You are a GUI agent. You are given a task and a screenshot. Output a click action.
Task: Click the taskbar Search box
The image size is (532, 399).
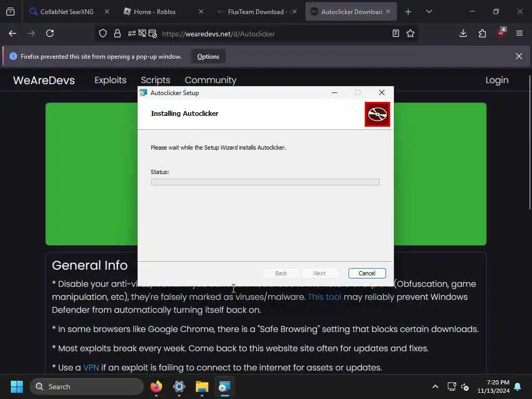87,387
